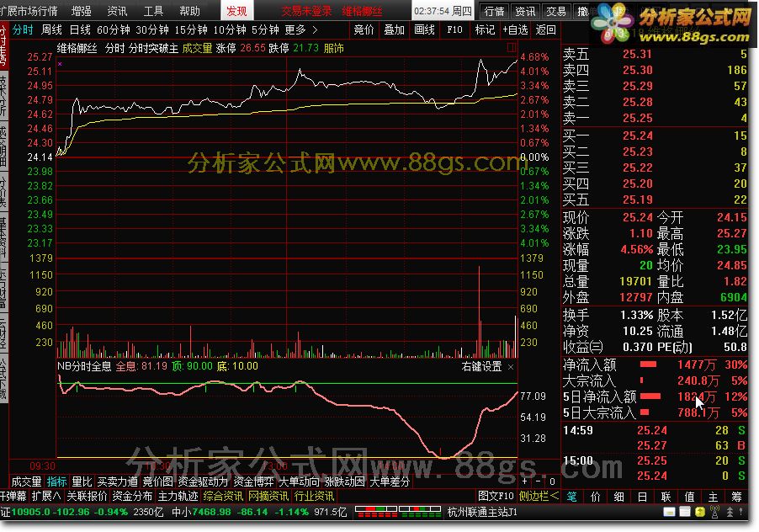Click the 发现 highlighted tab
The height and width of the screenshot is (532, 759).
236,11
